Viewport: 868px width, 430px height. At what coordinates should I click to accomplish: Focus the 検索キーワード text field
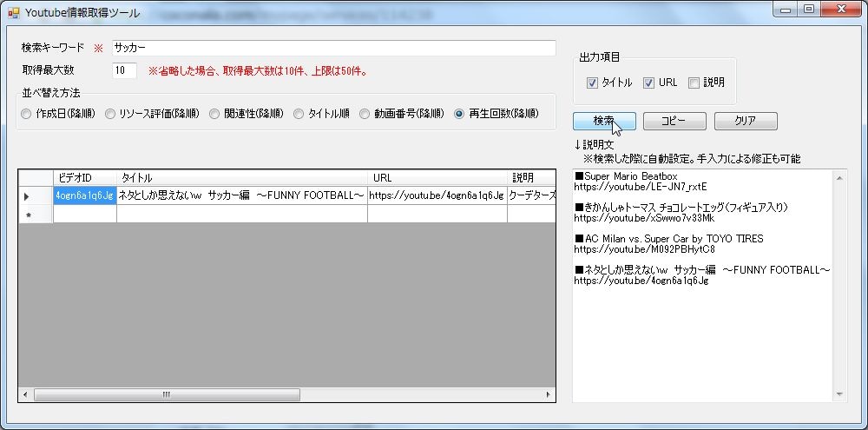click(x=334, y=48)
